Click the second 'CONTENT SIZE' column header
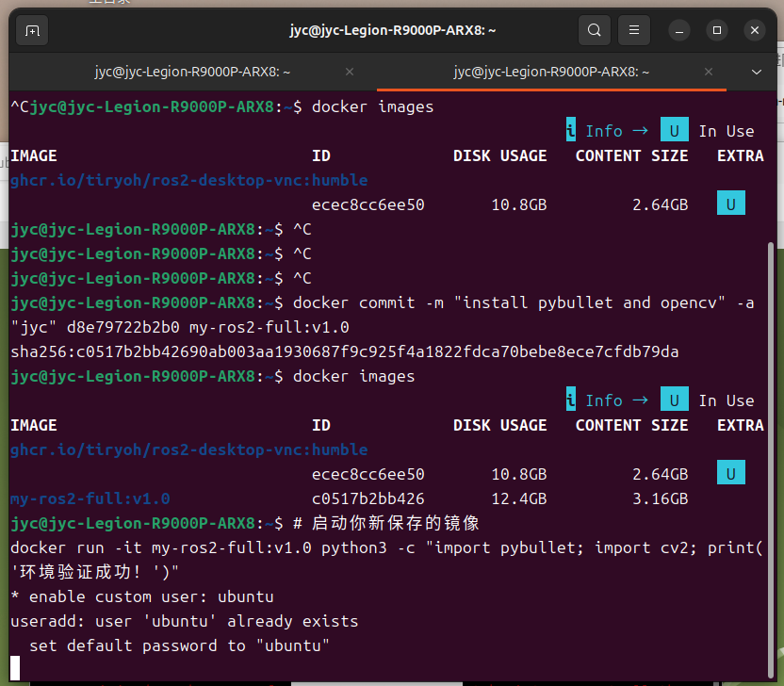 point(632,425)
